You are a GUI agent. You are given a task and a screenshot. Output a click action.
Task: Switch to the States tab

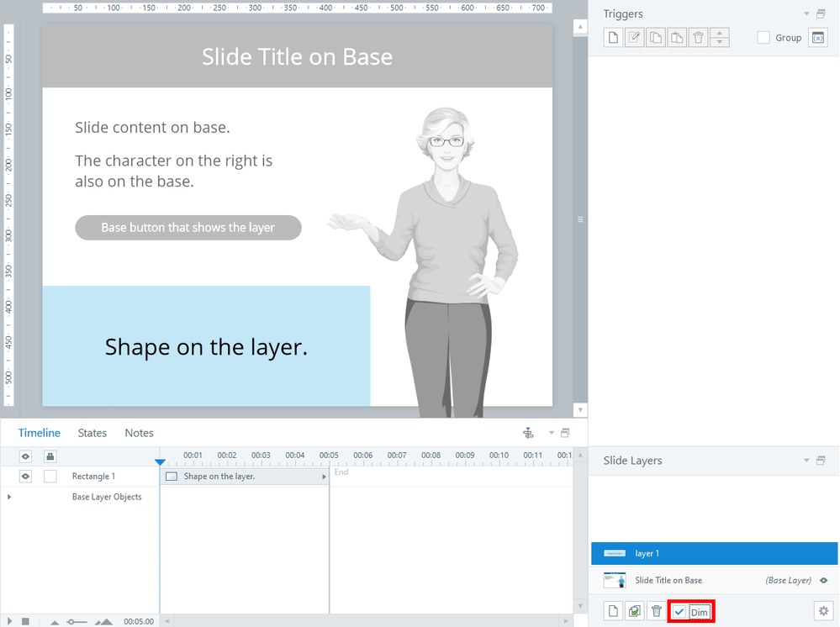coord(92,433)
